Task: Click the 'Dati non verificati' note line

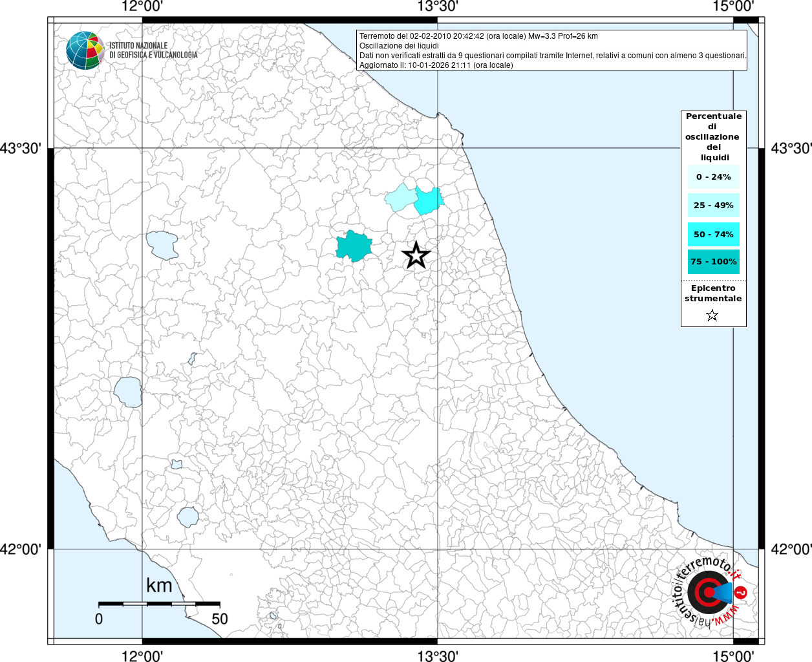Action: tap(553, 56)
